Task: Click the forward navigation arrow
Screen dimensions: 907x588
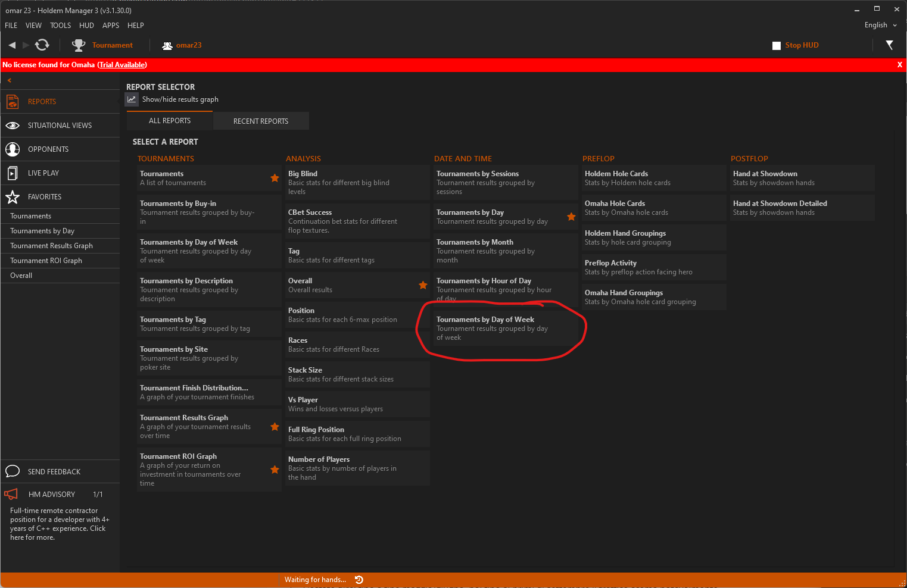Action: click(x=26, y=45)
